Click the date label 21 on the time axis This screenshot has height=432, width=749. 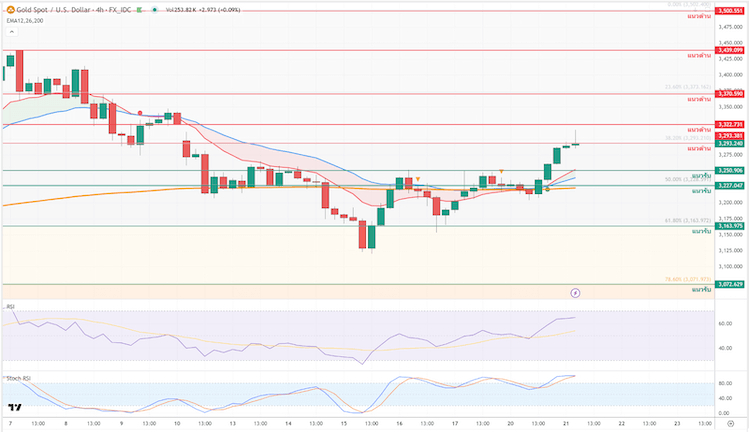coord(566,423)
